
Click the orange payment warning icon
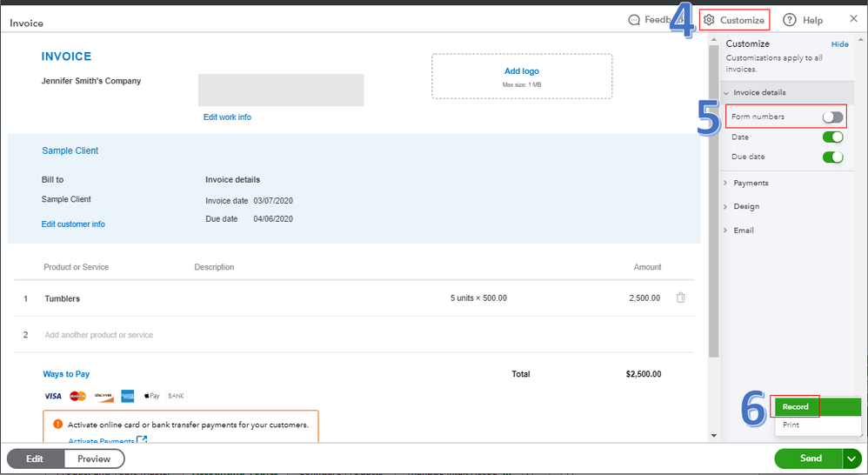(57, 425)
